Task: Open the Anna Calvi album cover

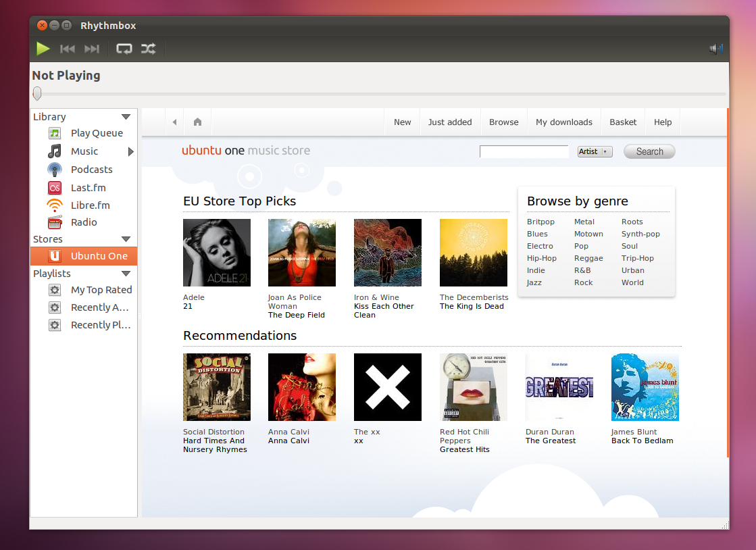Action: tap(302, 387)
